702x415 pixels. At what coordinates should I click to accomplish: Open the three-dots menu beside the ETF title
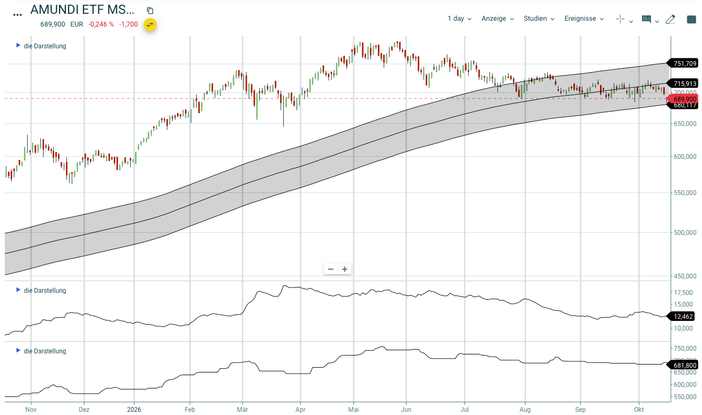pyautogui.click(x=17, y=15)
